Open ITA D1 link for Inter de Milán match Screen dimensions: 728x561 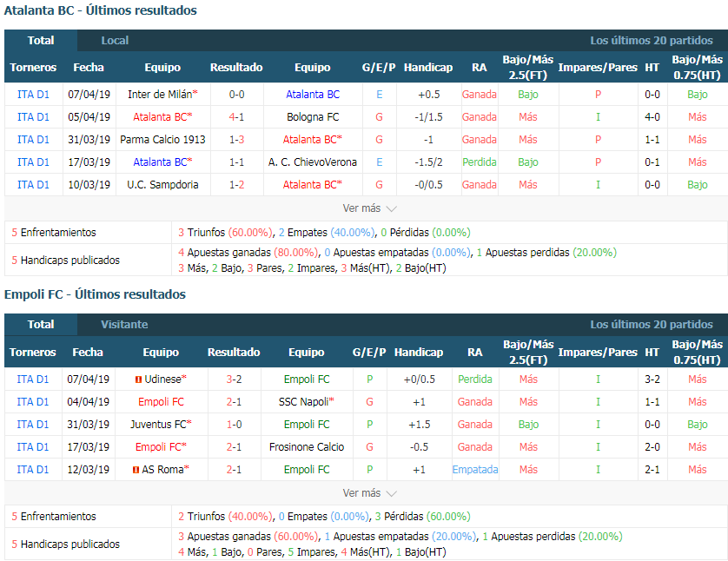pyautogui.click(x=33, y=94)
